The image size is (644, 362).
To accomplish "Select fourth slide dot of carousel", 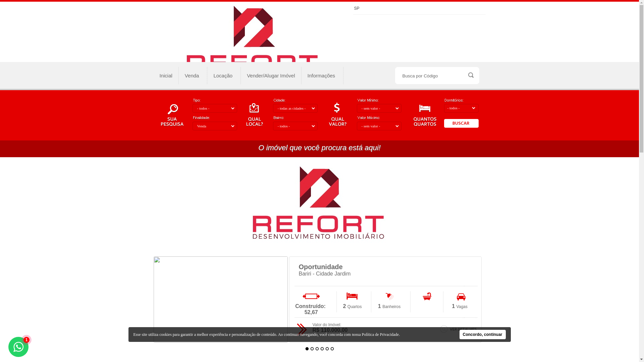I will pyautogui.click(x=322, y=349).
